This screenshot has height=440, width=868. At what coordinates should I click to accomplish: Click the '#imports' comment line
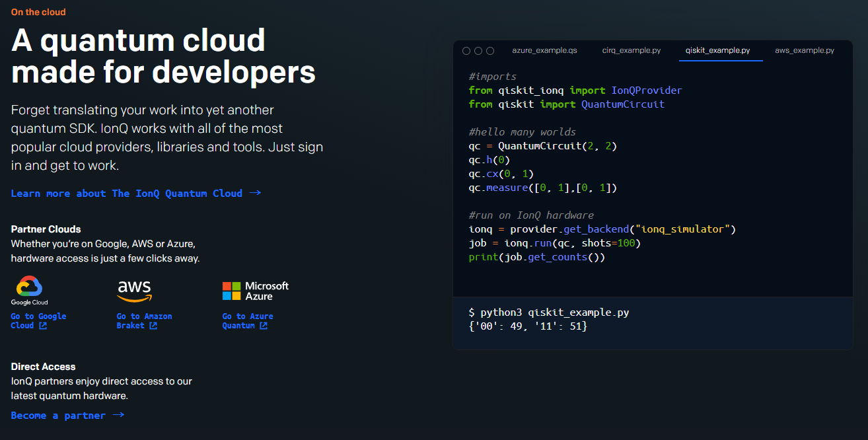(x=493, y=76)
